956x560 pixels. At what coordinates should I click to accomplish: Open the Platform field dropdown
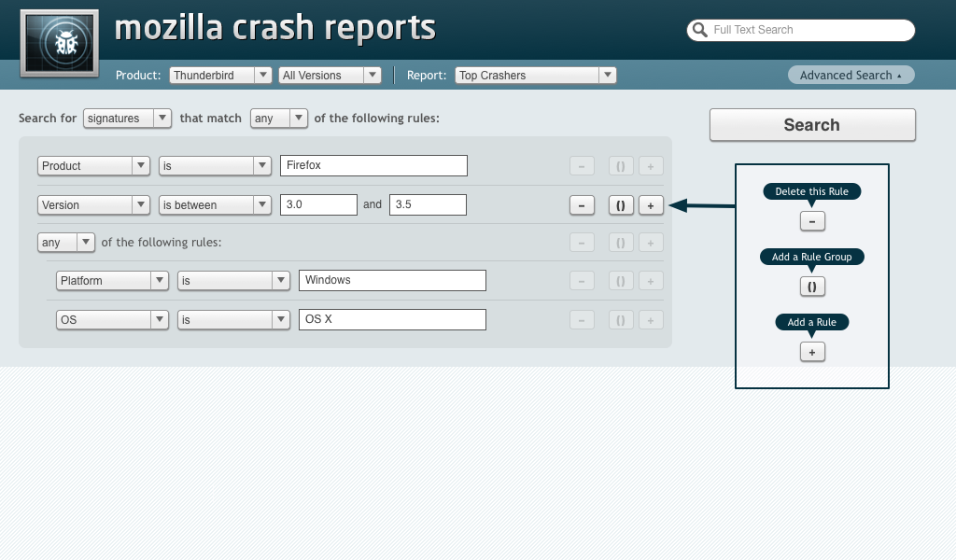click(112, 280)
